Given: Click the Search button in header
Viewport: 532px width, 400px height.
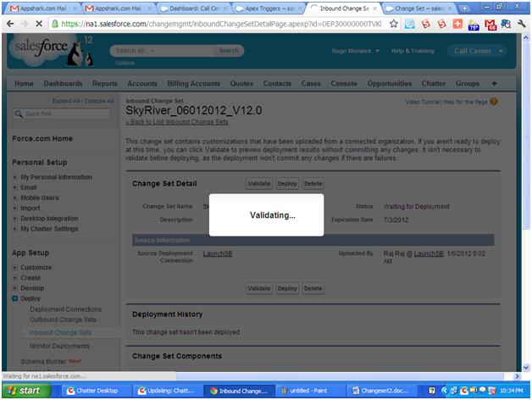Looking at the screenshot, I should tap(229, 51).
